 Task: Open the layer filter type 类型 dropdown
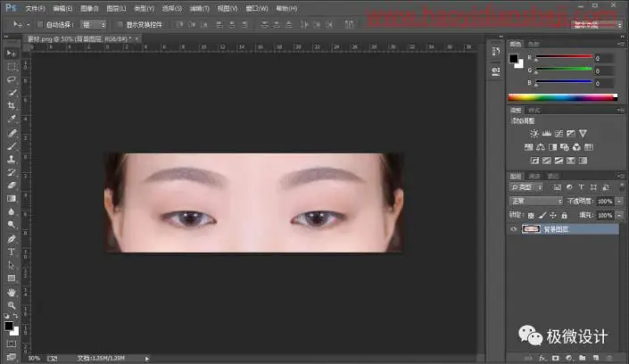pyautogui.click(x=526, y=187)
